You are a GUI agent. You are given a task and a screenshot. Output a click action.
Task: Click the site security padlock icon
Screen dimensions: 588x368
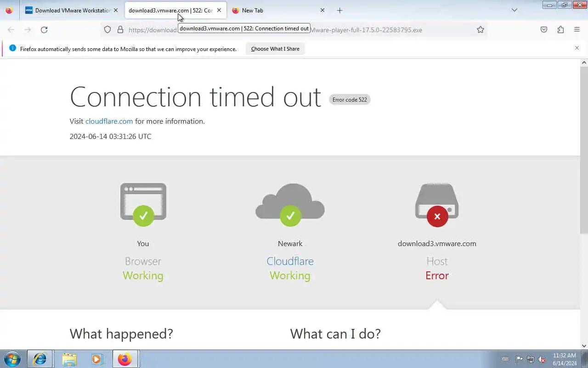pyautogui.click(x=120, y=29)
